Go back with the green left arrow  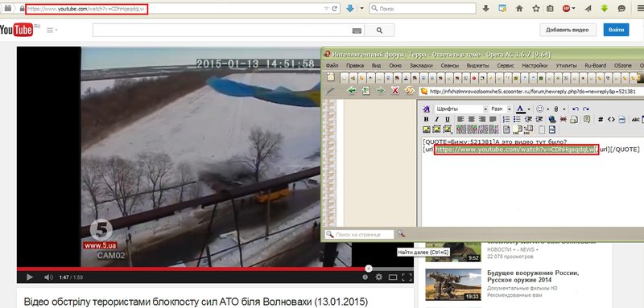click(x=351, y=91)
